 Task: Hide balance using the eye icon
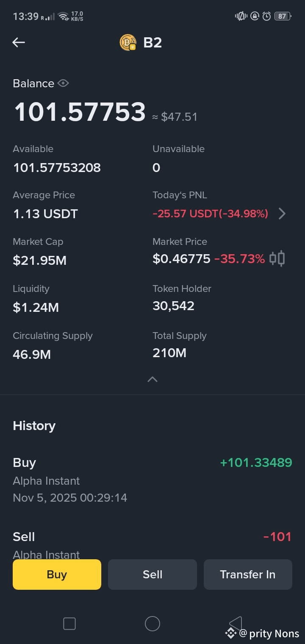[63, 83]
